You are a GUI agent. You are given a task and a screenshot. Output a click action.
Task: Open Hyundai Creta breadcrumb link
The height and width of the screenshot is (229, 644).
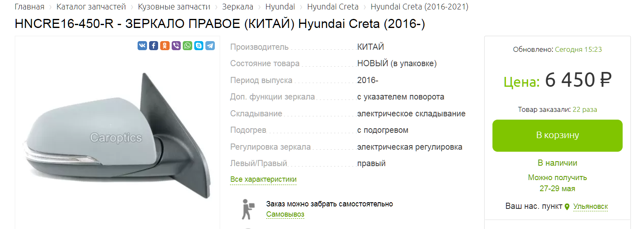click(333, 7)
